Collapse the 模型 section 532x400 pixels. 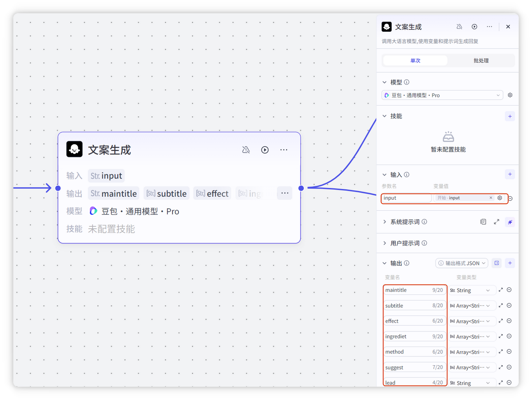click(x=385, y=82)
